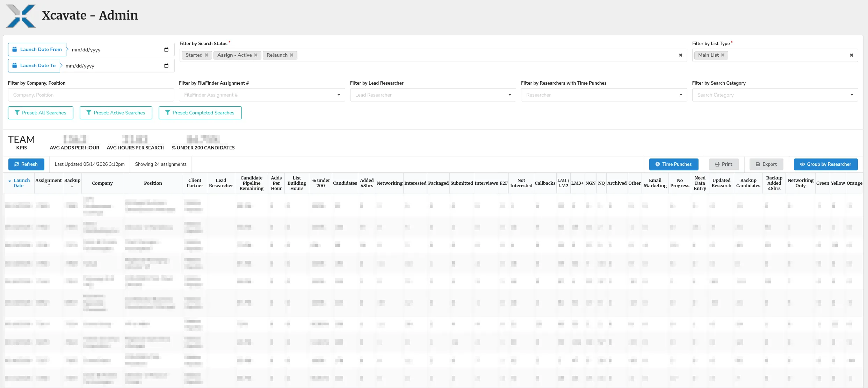Image resolution: width=868 pixels, height=388 pixels.
Task: Sort by Backup # column header
Action: pyautogui.click(x=72, y=183)
